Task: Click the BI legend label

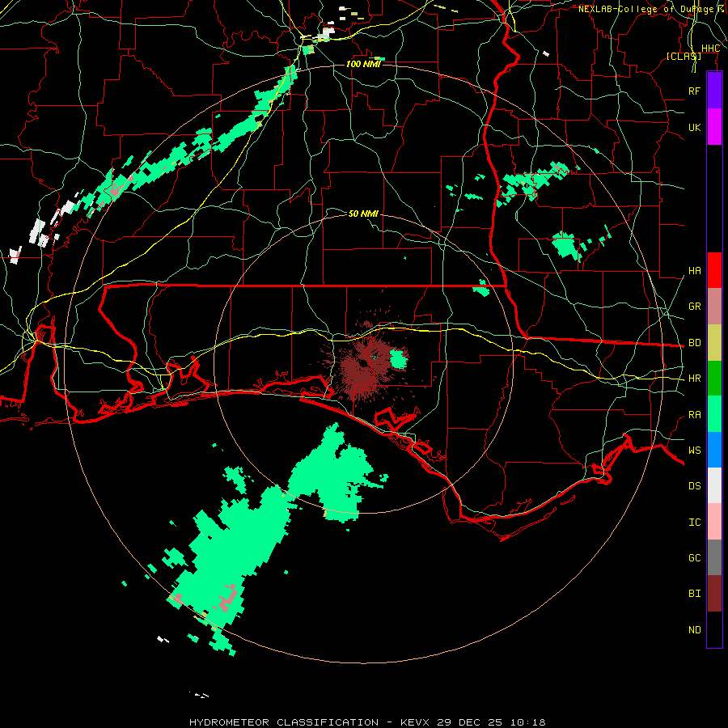Action: 694,594
